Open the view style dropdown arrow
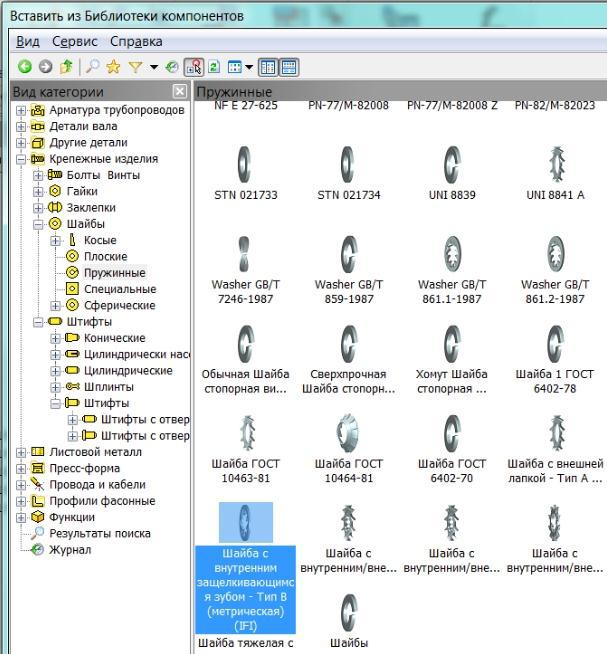607x654 pixels. coord(249,67)
